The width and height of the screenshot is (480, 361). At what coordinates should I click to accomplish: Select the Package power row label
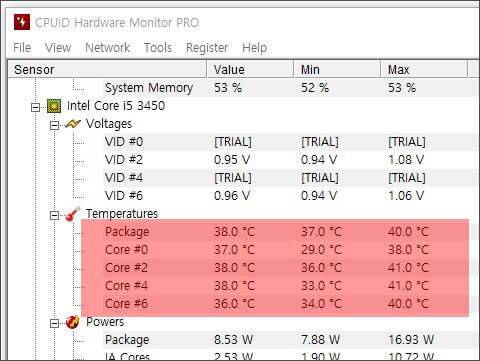coord(127,340)
